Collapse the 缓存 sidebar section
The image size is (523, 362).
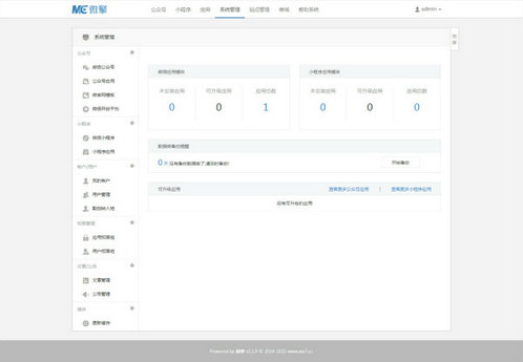click(132, 308)
